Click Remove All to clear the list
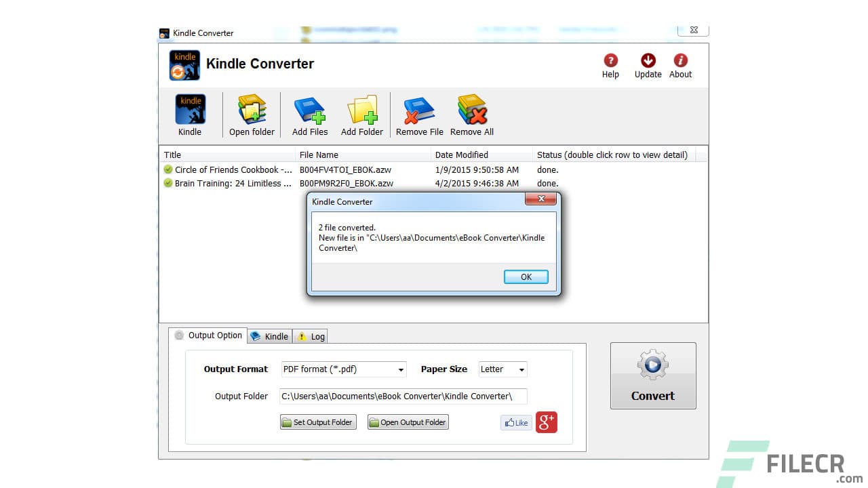Screen dimensions: 868x488 click(x=471, y=114)
